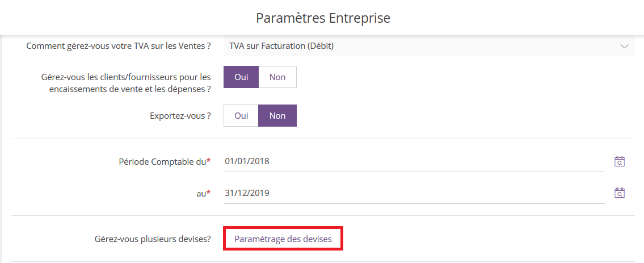Click the 'Gérez-vous plusieurs devises?' label
This screenshot has width=644, height=263.
pyautogui.click(x=153, y=239)
